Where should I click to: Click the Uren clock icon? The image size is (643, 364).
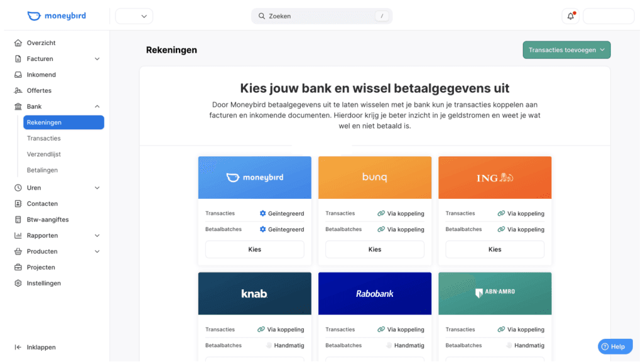[x=18, y=187]
